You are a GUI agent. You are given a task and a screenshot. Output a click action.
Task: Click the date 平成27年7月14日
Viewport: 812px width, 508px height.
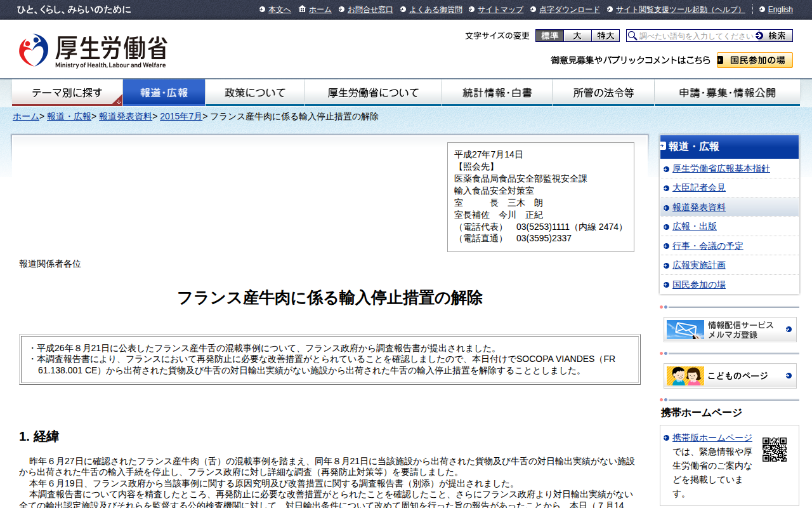click(x=488, y=154)
